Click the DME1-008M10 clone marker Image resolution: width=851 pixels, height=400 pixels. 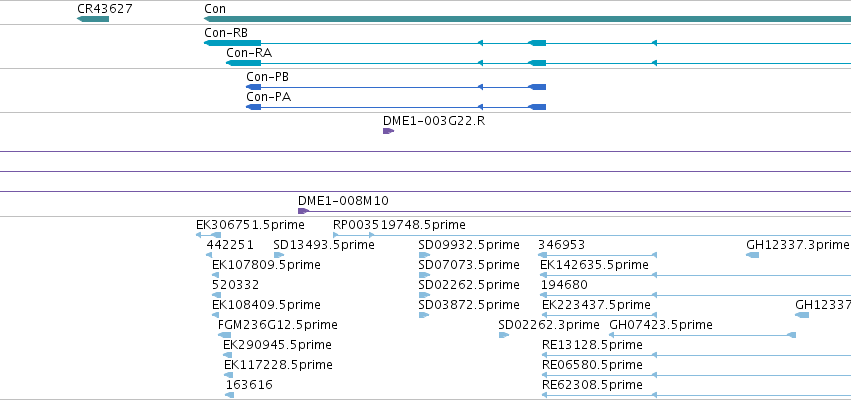coord(303,211)
